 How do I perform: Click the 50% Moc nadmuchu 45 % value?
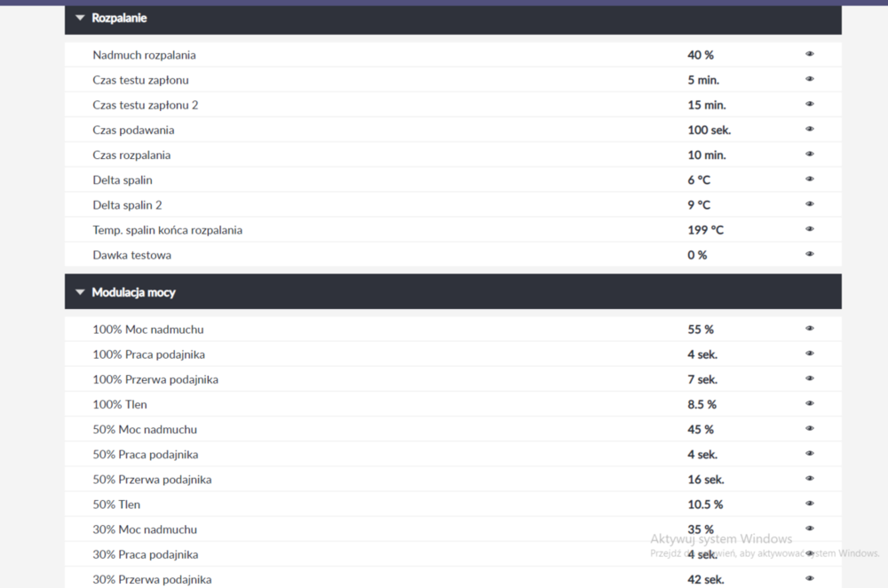coord(700,430)
